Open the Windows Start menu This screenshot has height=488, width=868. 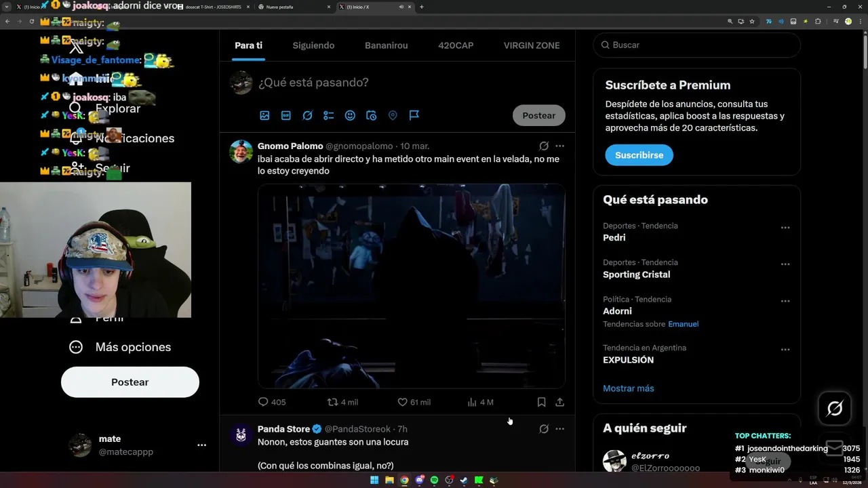tap(374, 481)
